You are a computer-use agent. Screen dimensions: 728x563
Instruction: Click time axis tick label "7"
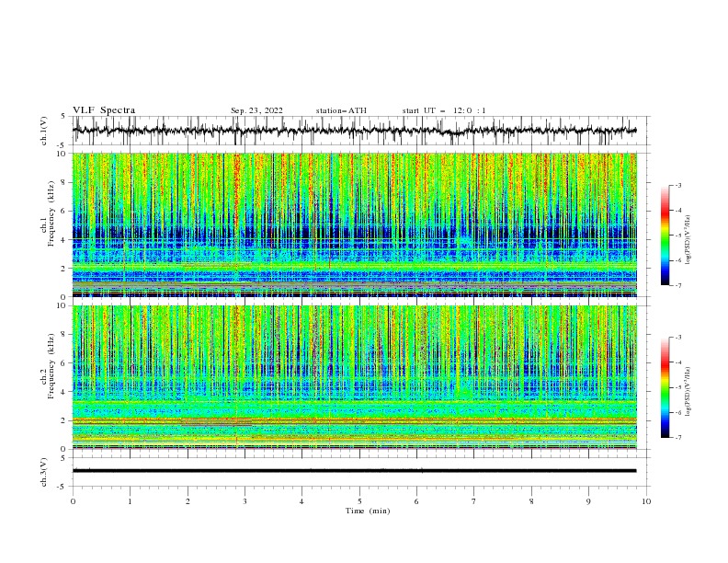pyautogui.click(x=474, y=501)
